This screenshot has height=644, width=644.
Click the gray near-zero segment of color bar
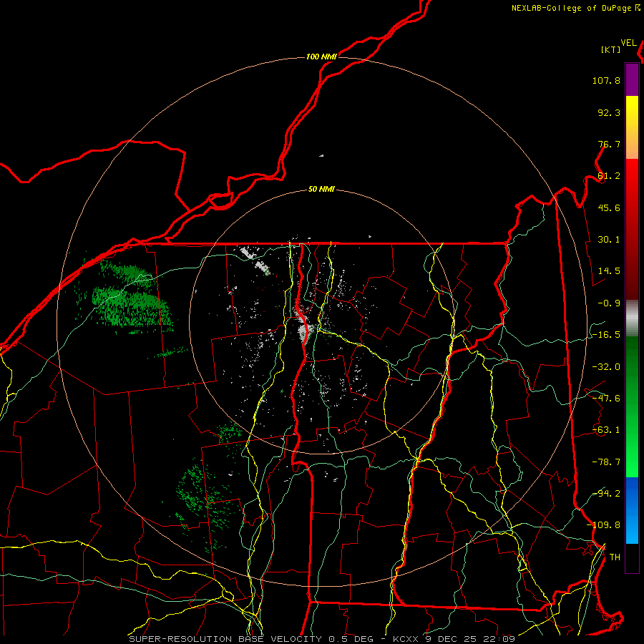[632, 318]
